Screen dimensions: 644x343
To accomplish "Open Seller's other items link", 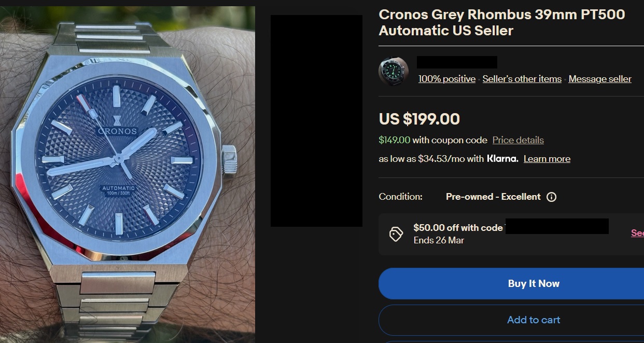I will tap(522, 79).
